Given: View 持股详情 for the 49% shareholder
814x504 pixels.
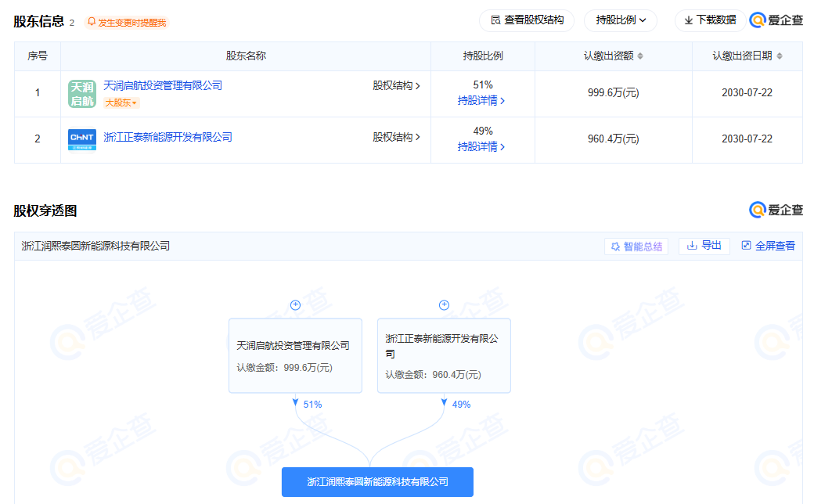Looking at the screenshot, I should [x=481, y=147].
